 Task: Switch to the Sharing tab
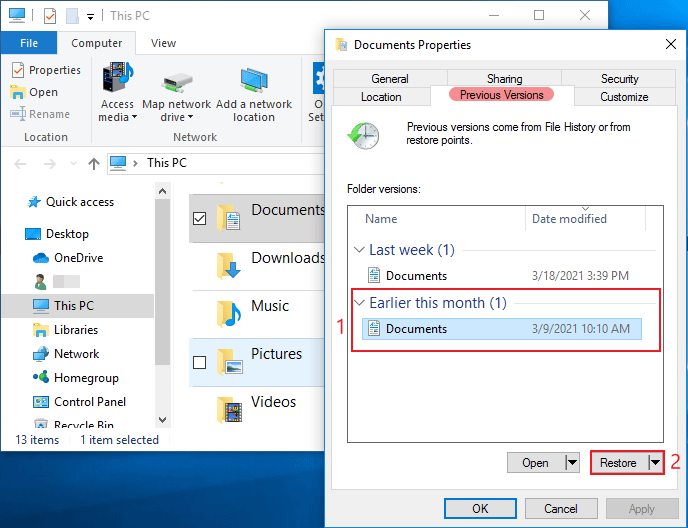pyautogui.click(x=505, y=79)
